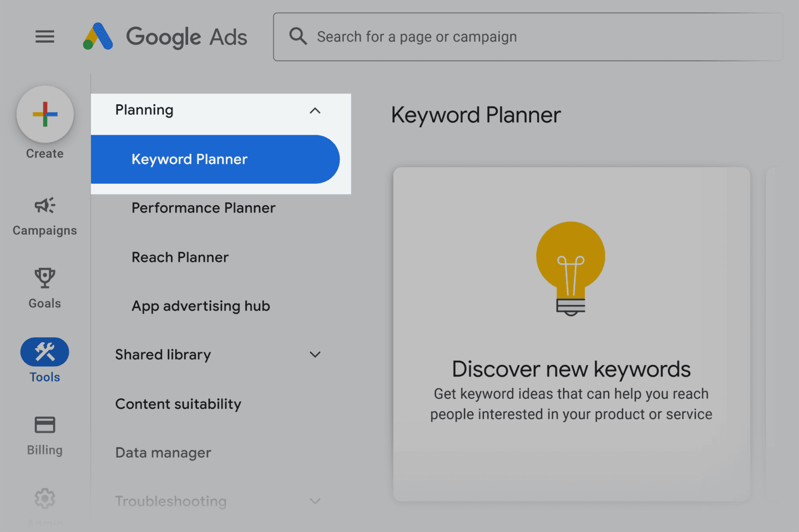The height and width of the screenshot is (532, 799).
Task: Select Keyword Planner in the menu
Action: coord(189,159)
